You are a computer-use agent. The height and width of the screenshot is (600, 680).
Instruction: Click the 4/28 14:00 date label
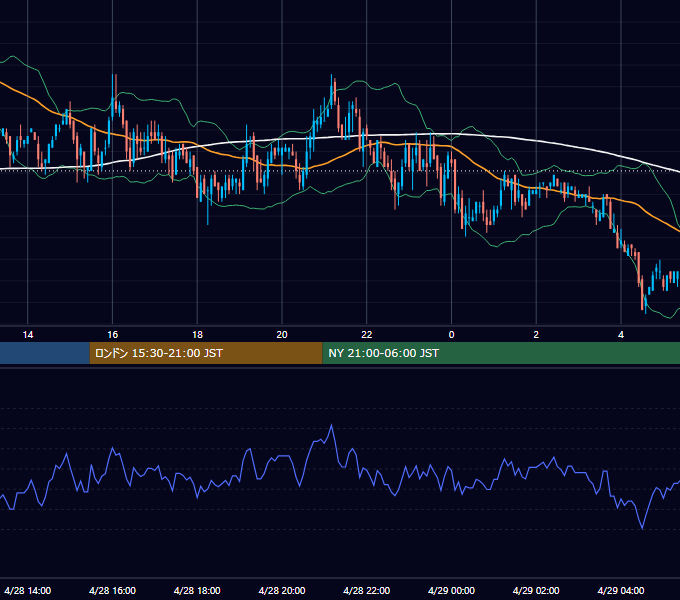pos(28,590)
